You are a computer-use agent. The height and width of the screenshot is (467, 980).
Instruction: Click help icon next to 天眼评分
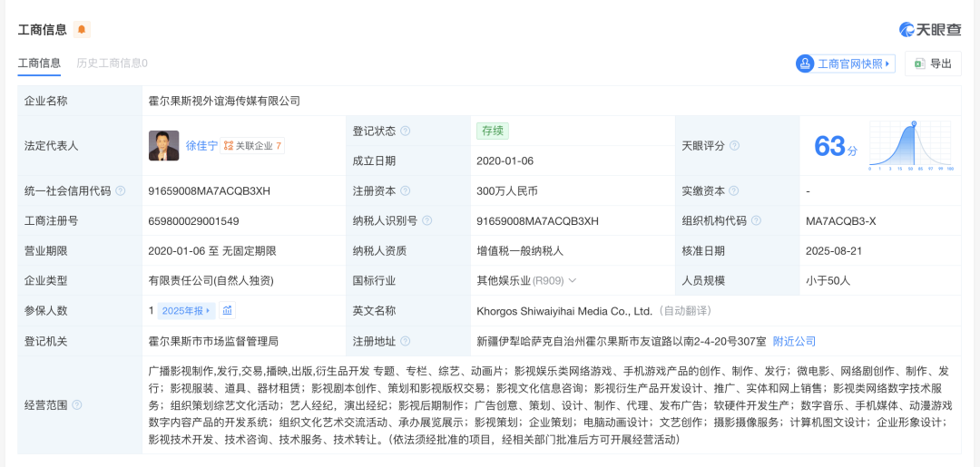(x=734, y=145)
